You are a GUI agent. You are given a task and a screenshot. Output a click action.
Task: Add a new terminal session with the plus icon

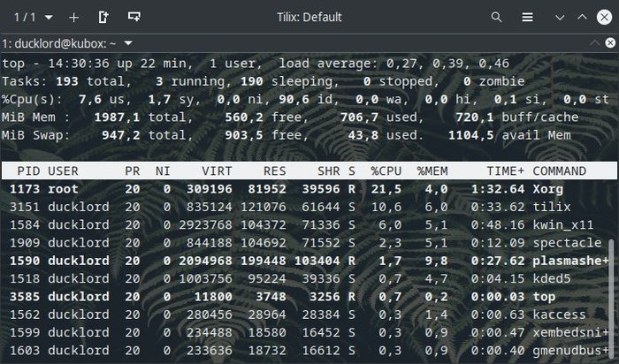click(x=73, y=18)
